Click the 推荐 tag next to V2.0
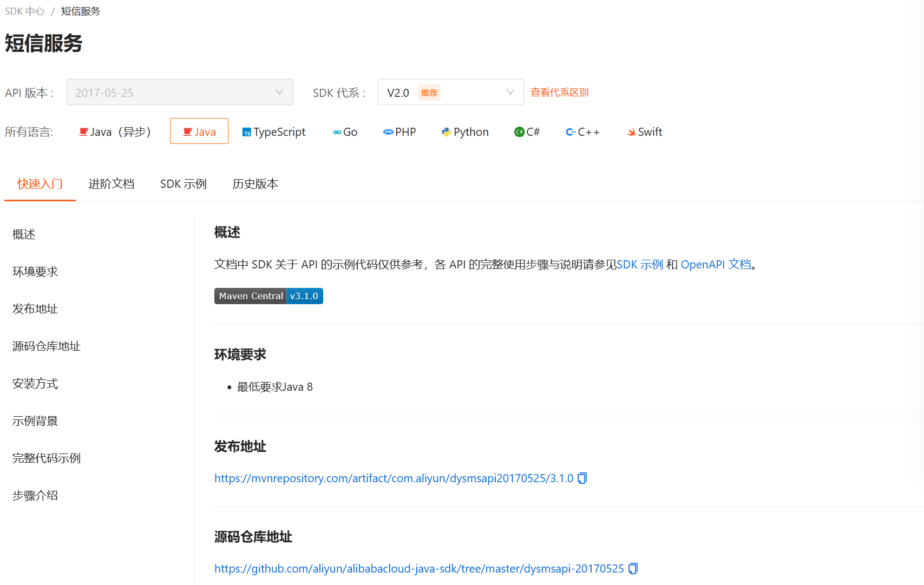The image size is (924, 585). click(429, 93)
